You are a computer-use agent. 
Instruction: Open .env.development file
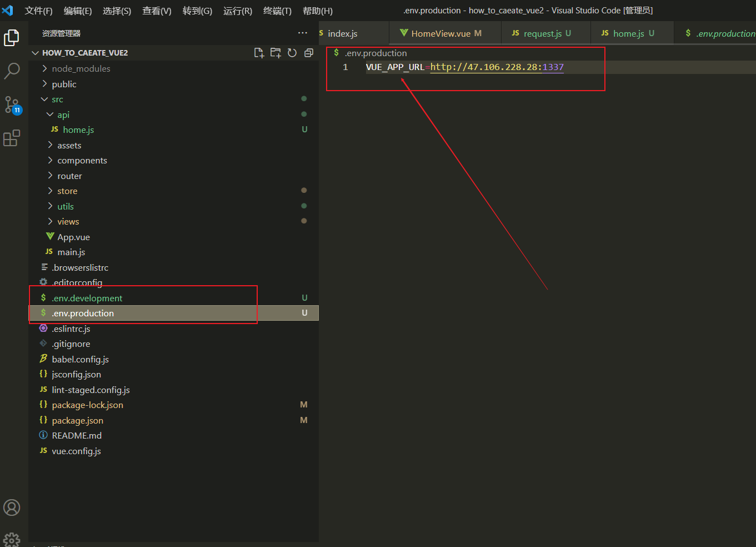[174, 298]
